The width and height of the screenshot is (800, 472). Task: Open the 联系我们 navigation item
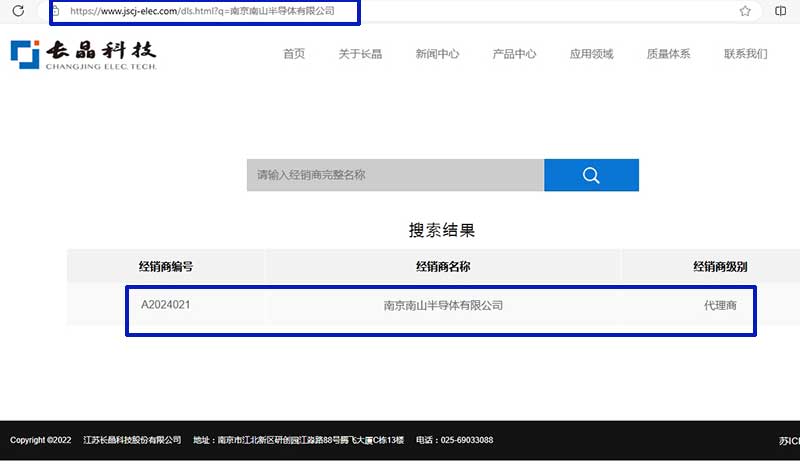coord(745,54)
